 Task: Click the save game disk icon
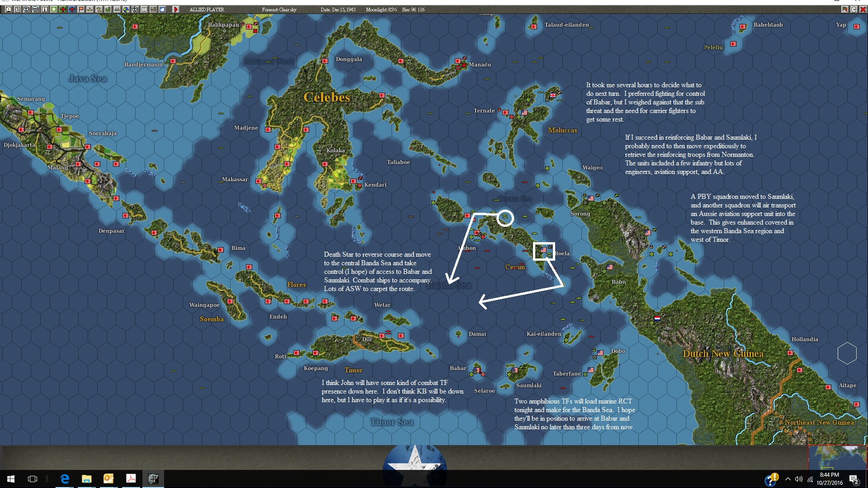point(9,9)
